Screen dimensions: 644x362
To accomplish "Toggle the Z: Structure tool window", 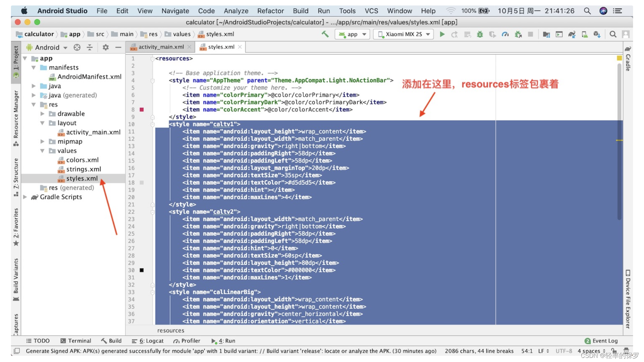I will (x=16, y=177).
